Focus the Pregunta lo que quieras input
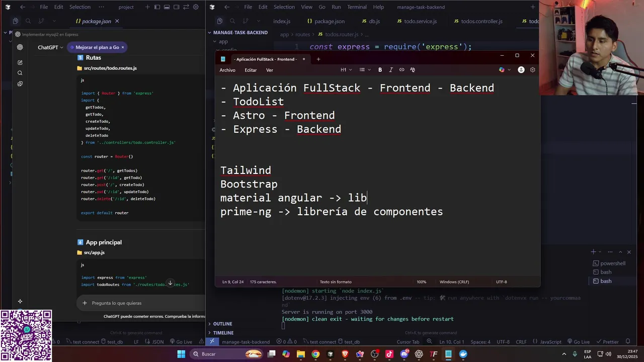This screenshot has height=362, width=644. (x=141, y=303)
